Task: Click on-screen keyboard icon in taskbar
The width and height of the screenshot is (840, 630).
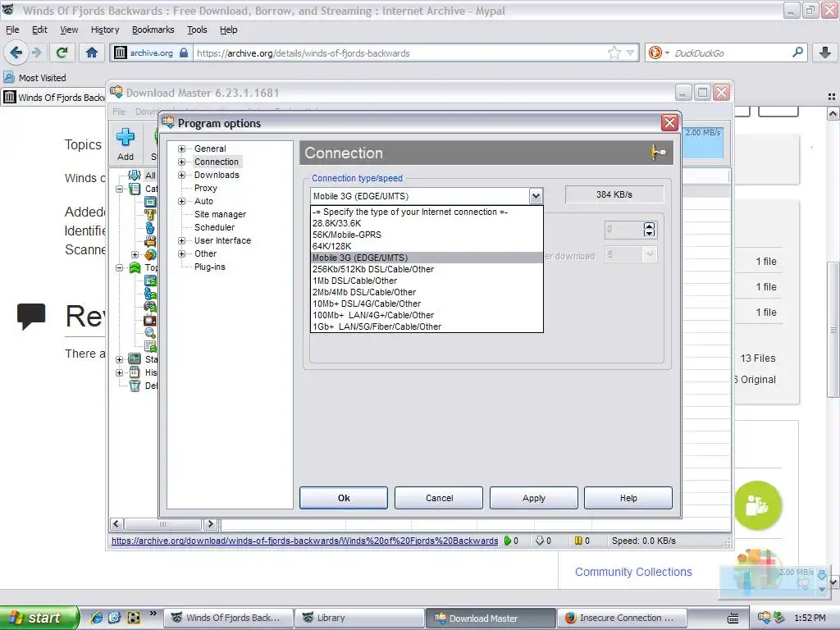Action: point(733,619)
